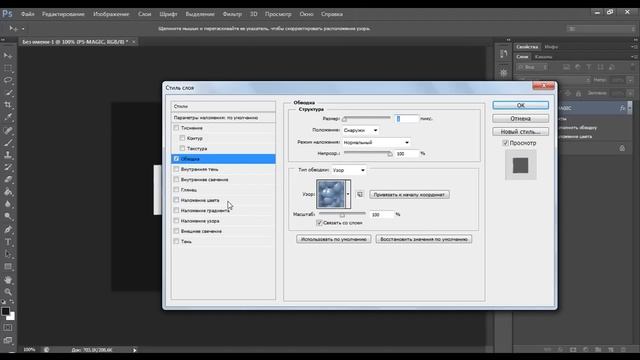Enable the Контур sub-effect checkbox
The width and height of the screenshot is (640, 360).
[x=182, y=138]
